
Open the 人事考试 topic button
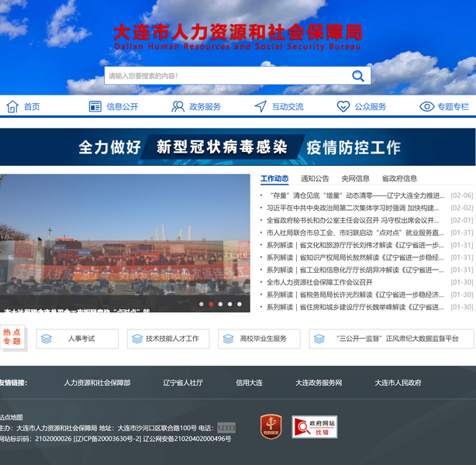77,339
